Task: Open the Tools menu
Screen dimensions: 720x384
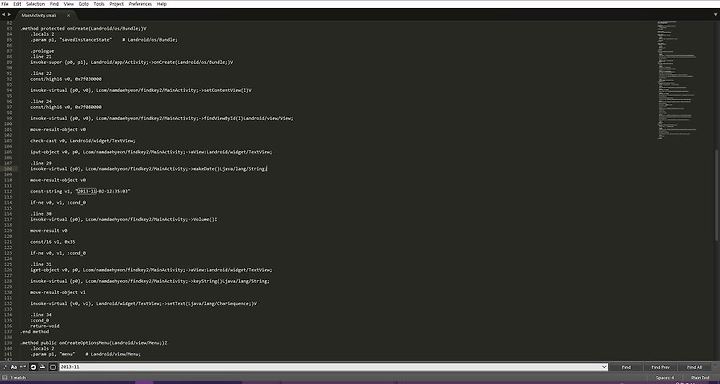Action: pos(99,4)
